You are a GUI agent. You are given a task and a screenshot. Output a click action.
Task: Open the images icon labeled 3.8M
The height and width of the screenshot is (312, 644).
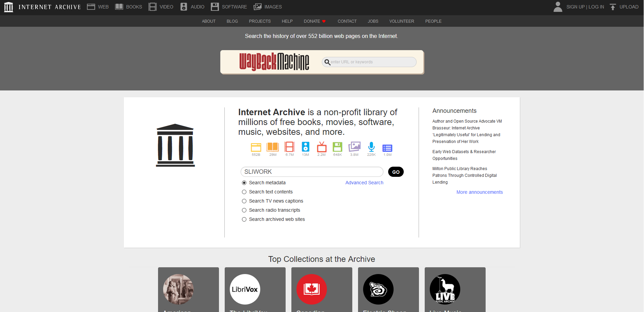(x=354, y=147)
